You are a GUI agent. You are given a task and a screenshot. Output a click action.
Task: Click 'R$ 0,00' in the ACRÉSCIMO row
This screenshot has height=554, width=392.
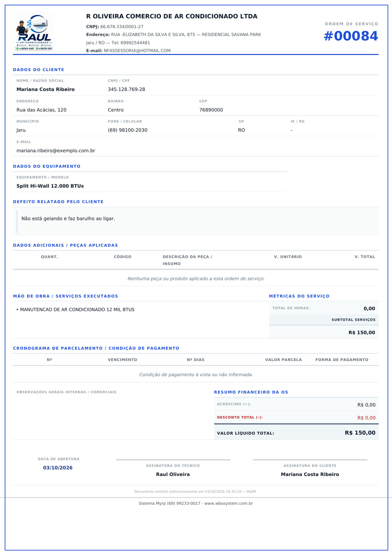pyautogui.click(x=366, y=405)
